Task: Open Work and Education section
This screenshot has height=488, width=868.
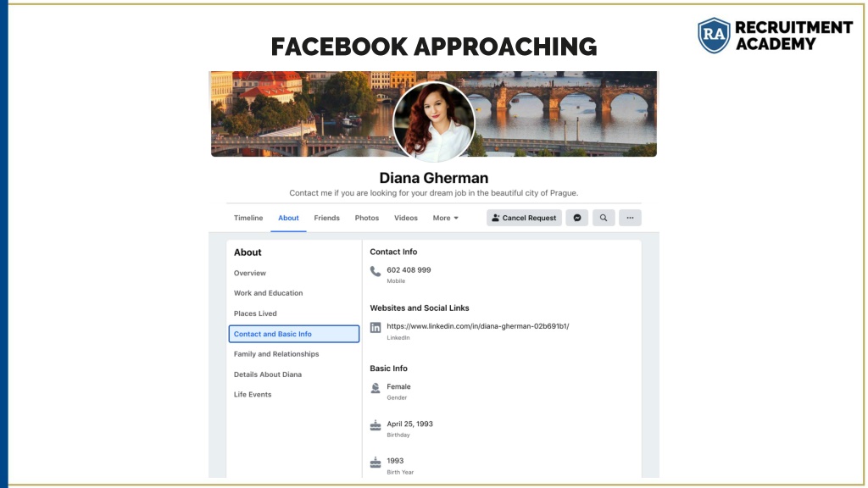Action: [x=268, y=293]
